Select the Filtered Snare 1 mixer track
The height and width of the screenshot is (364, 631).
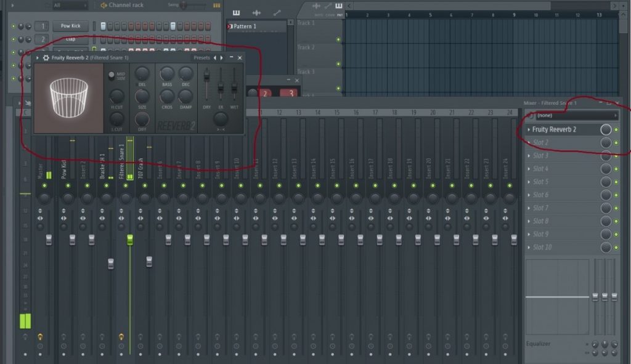(121, 161)
